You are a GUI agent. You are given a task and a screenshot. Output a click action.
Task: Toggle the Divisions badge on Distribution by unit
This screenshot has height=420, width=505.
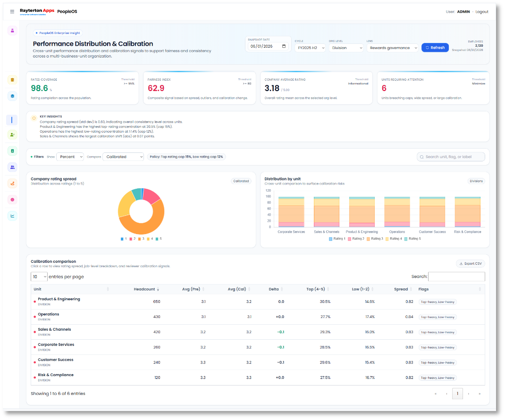[476, 181]
